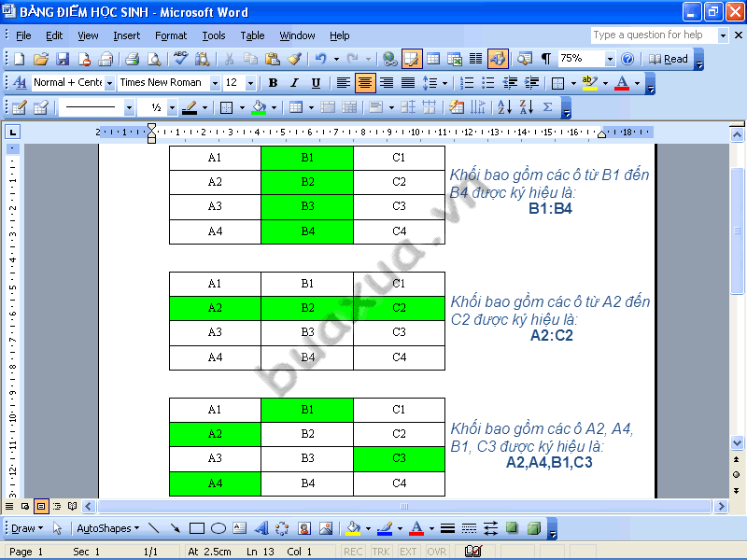Select the table Eraser tool
The width and height of the screenshot is (747, 560).
(41, 107)
